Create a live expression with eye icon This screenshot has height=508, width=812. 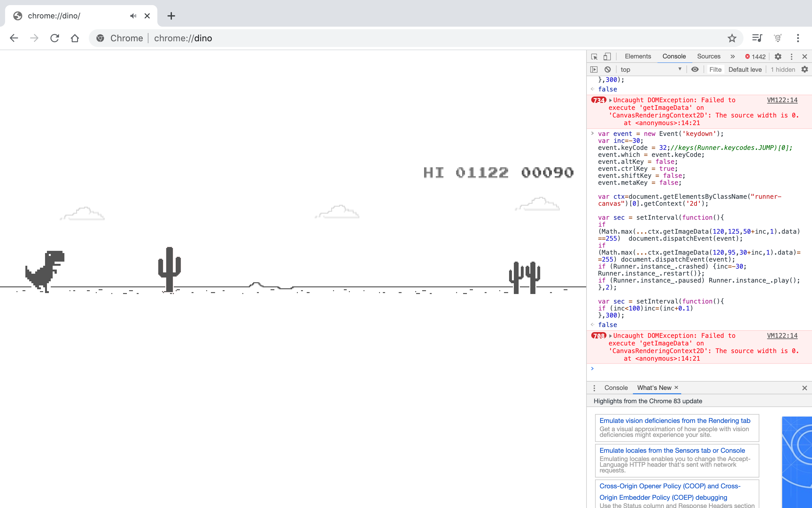pos(695,70)
